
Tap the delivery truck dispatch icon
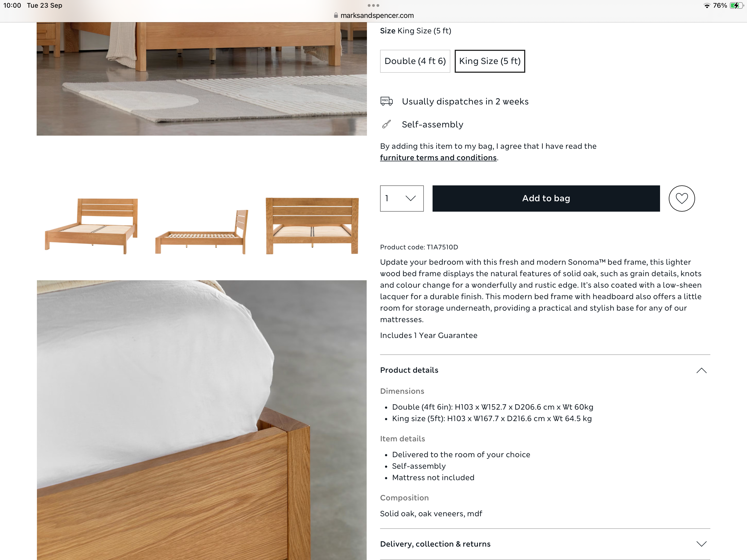(386, 101)
